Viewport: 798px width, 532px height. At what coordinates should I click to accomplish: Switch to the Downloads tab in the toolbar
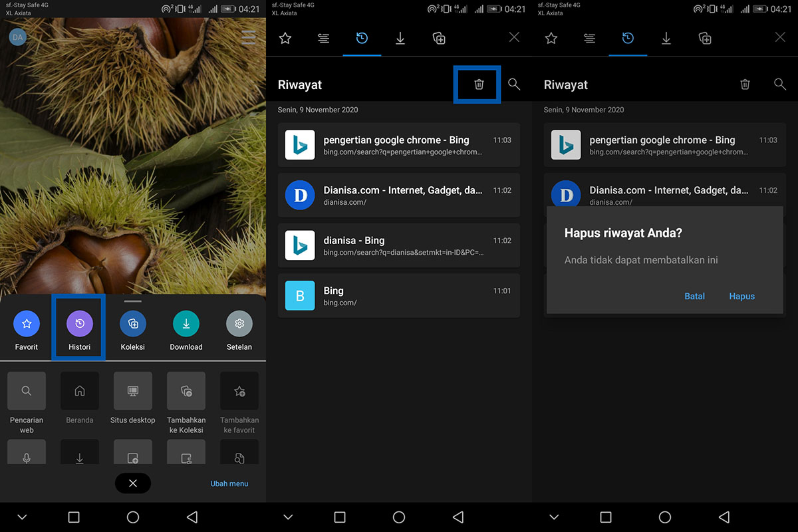pyautogui.click(x=400, y=39)
